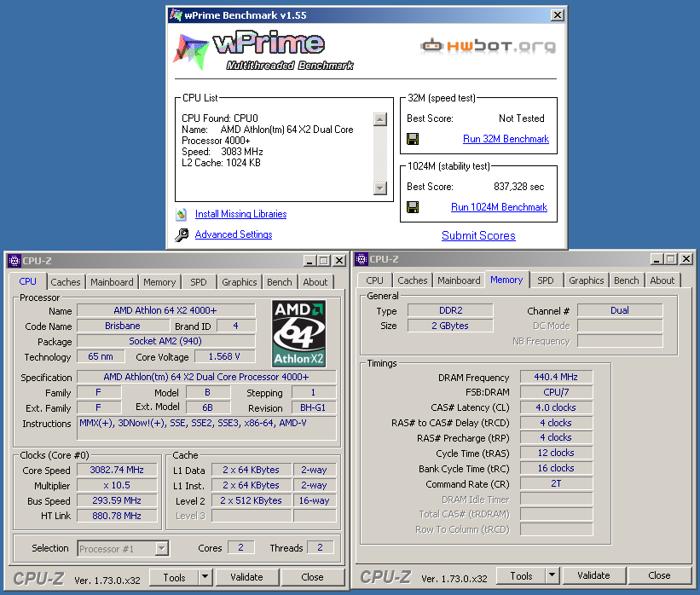Click Code Name value Brisbane
This screenshot has width=700, height=595.
[x=123, y=326]
